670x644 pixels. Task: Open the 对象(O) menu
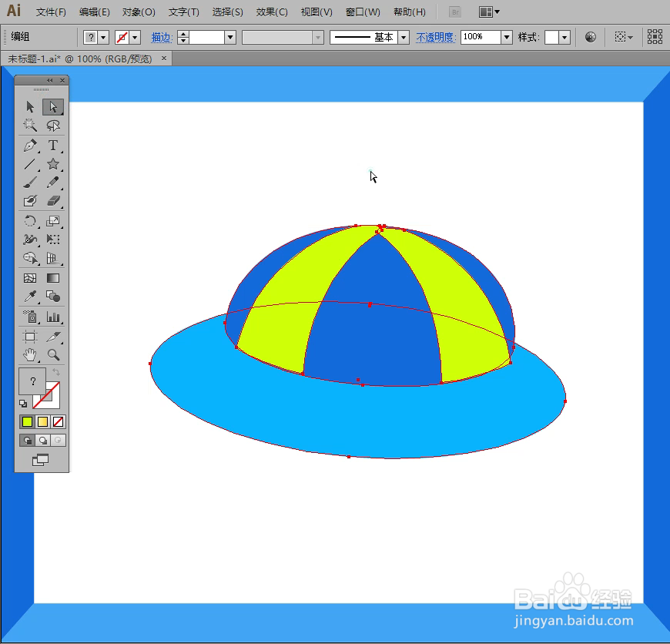[139, 12]
